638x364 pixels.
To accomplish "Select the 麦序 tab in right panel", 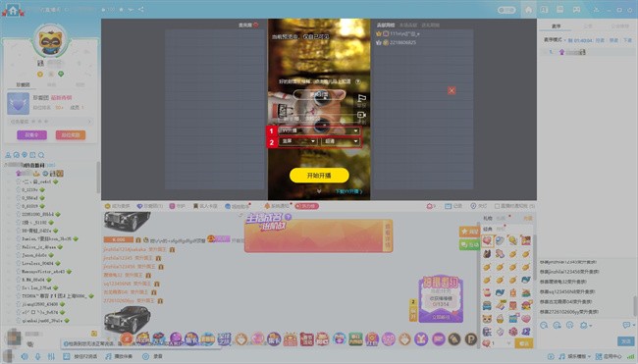I will [x=556, y=26].
